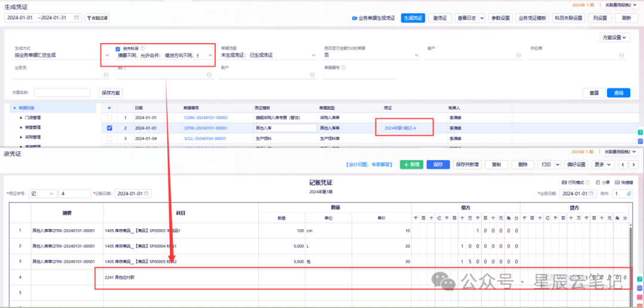Viewport: 644px width, 308px height.
Task: Click the 参数设置 button
Action: pos(500,18)
